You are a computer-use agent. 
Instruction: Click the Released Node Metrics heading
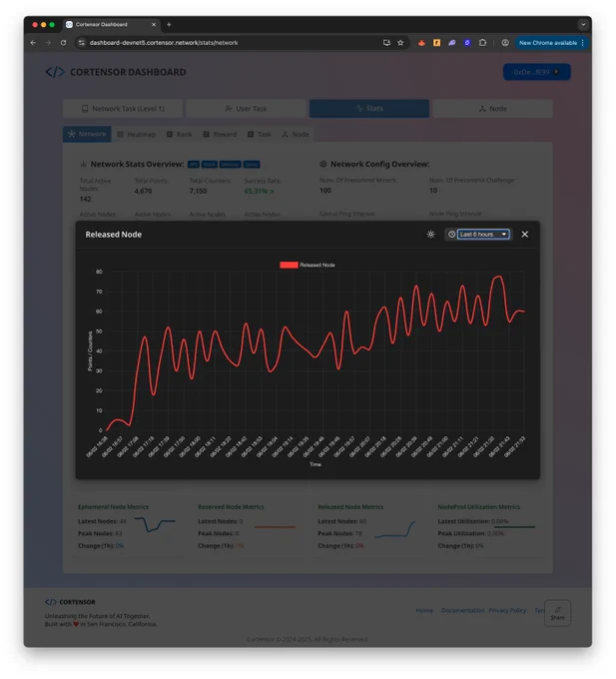coord(350,507)
